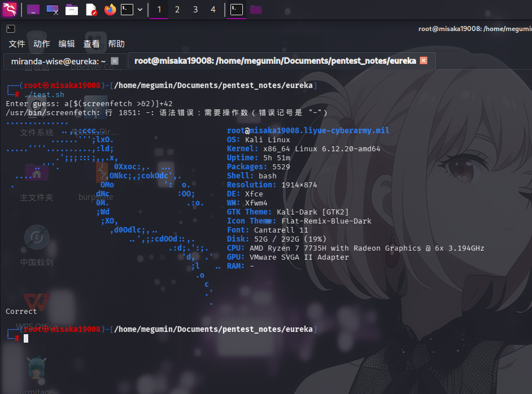Click the 'Packages: 5529' line

[259, 167]
